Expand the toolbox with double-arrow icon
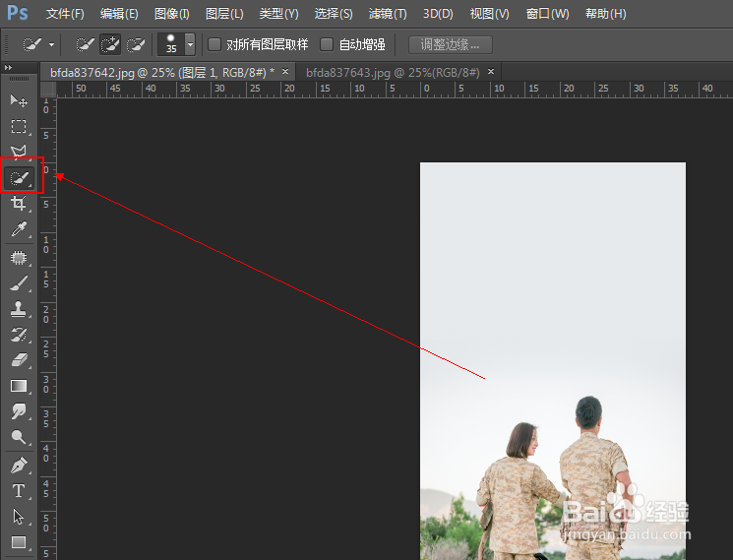This screenshot has height=560, width=733. click(x=8, y=67)
